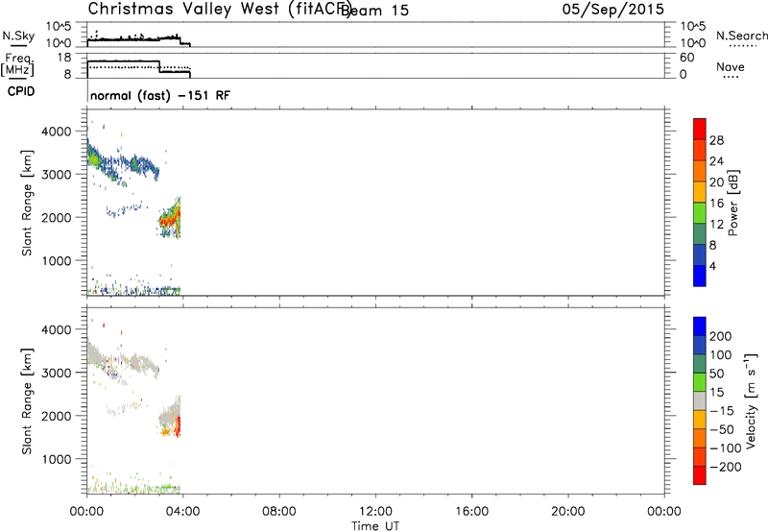768x532 pixels.
Task: Click the Velocity plot 'Slant Range [km]' label
Action: pos(27,400)
